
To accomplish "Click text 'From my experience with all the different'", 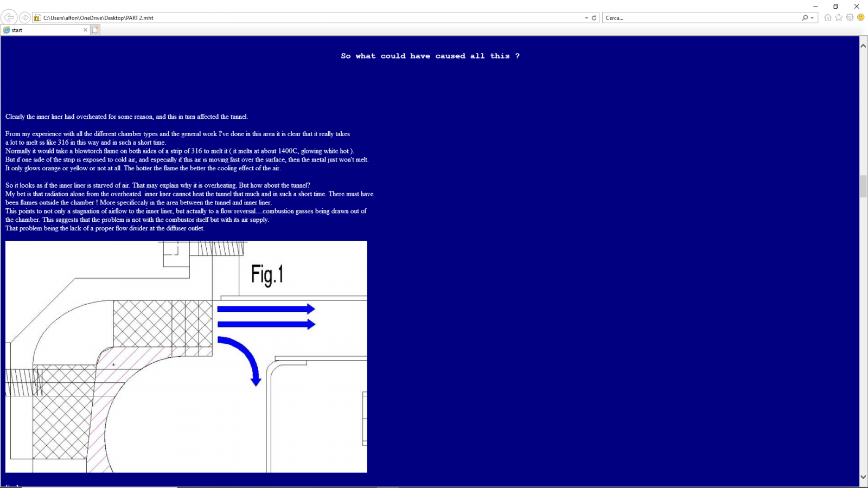I will [66, 134].
